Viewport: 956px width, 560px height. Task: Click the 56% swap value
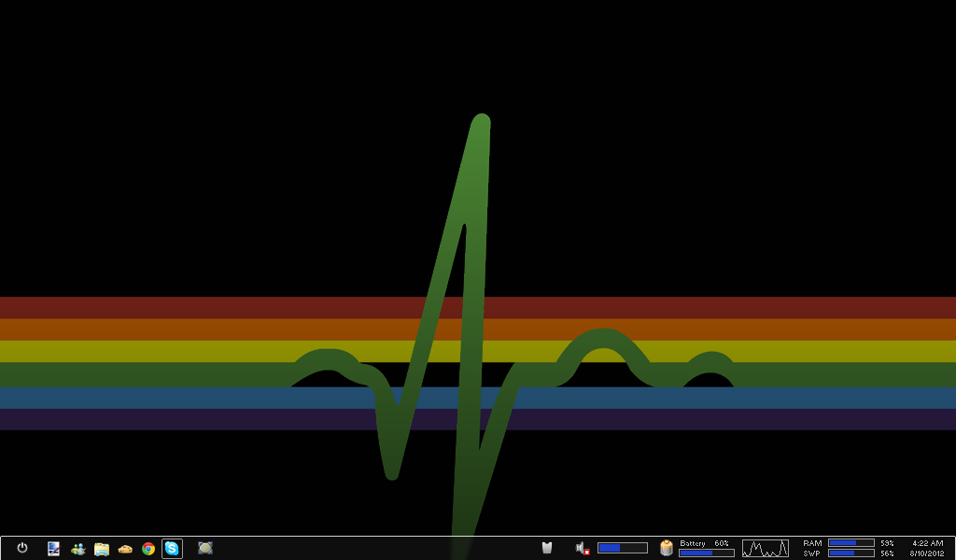(887, 553)
